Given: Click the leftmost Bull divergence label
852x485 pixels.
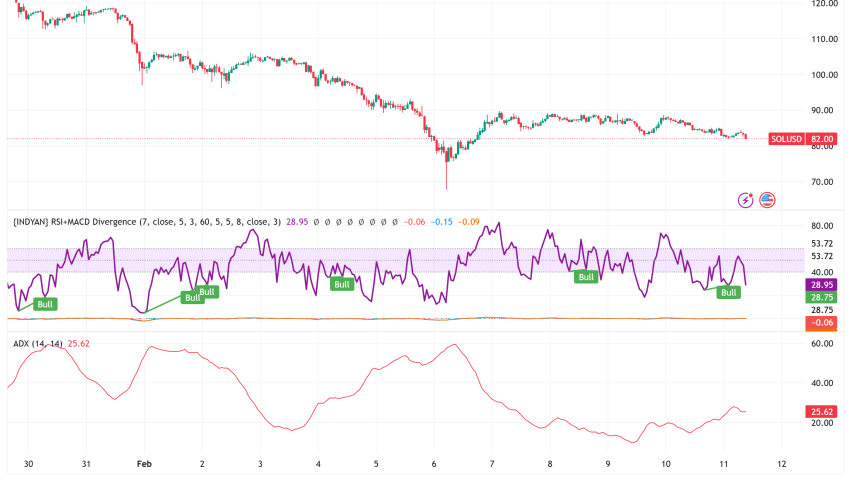Looking at the screenshot, I should click(x=45, y=303).
